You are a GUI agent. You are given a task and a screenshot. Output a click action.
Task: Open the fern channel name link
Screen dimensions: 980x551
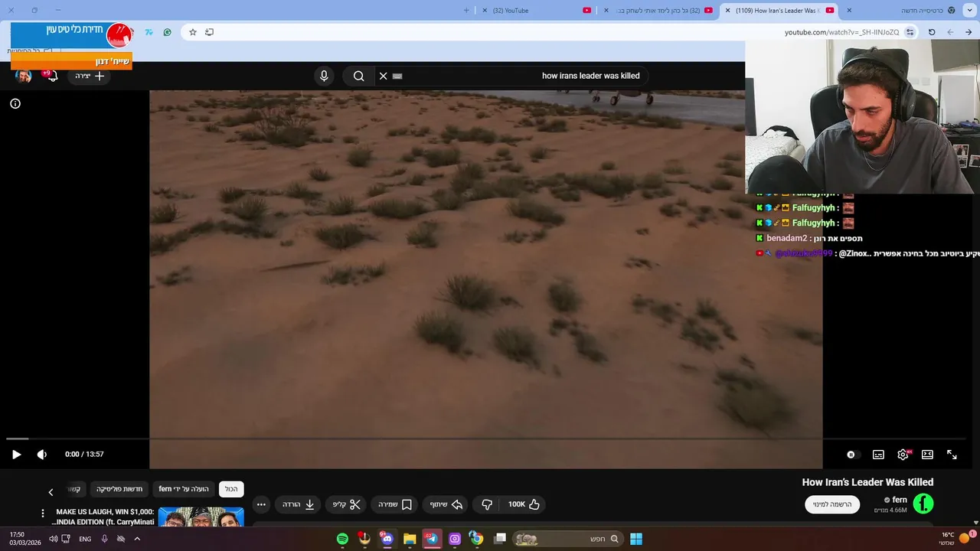[x=900, y=500]
